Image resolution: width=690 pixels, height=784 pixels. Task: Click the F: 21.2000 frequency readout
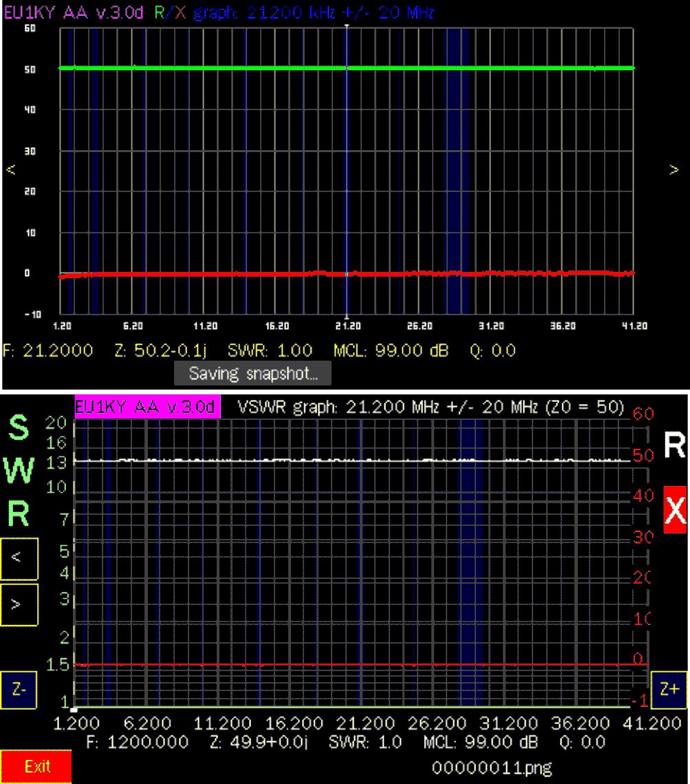click(48, 351)
